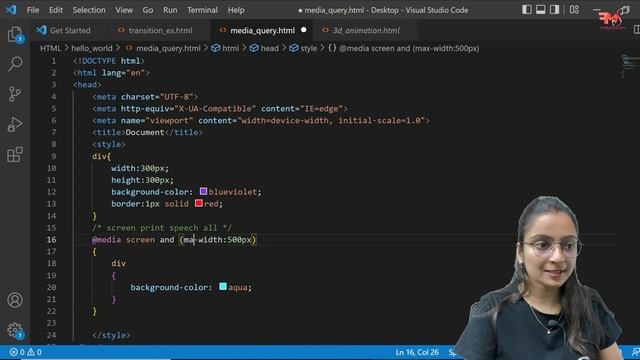
Task: Click the @media keyword on line 16
Action: 107,240
